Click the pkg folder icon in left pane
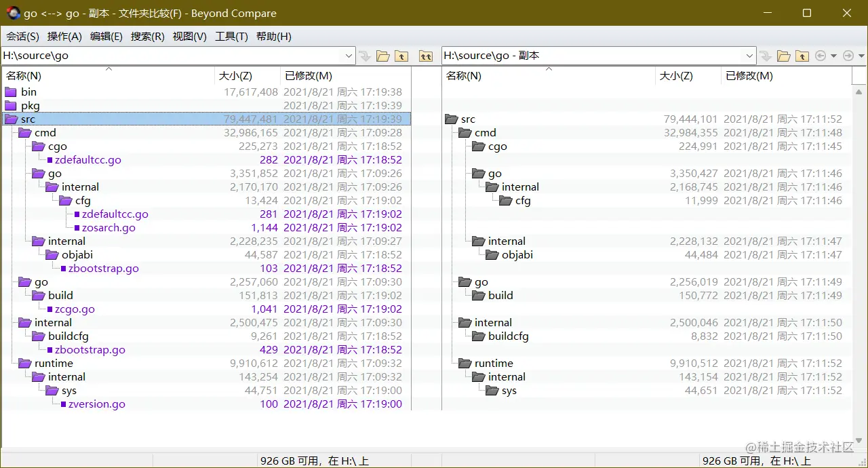This screenshot has height=468, width=868. click(x=10, y=106)
